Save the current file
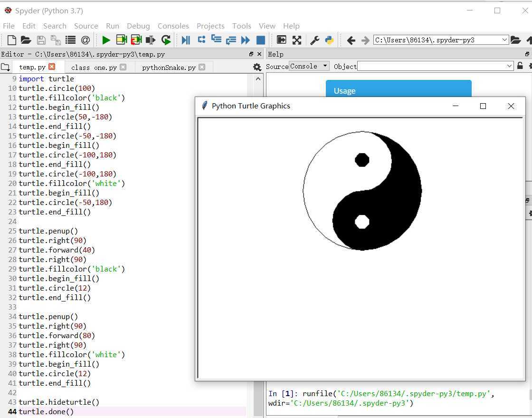 click(x=41, y=40)
